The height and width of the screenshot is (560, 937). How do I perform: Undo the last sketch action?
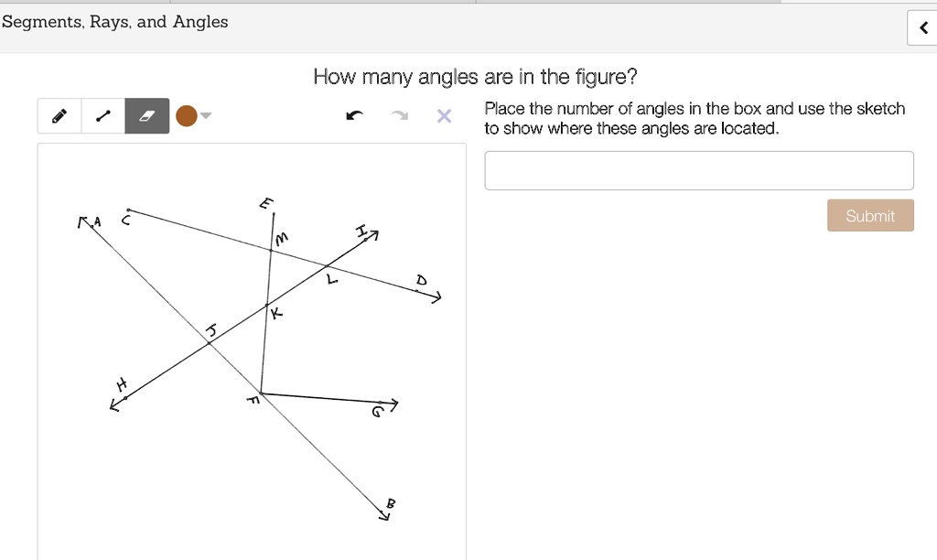[x=354, y=115]
